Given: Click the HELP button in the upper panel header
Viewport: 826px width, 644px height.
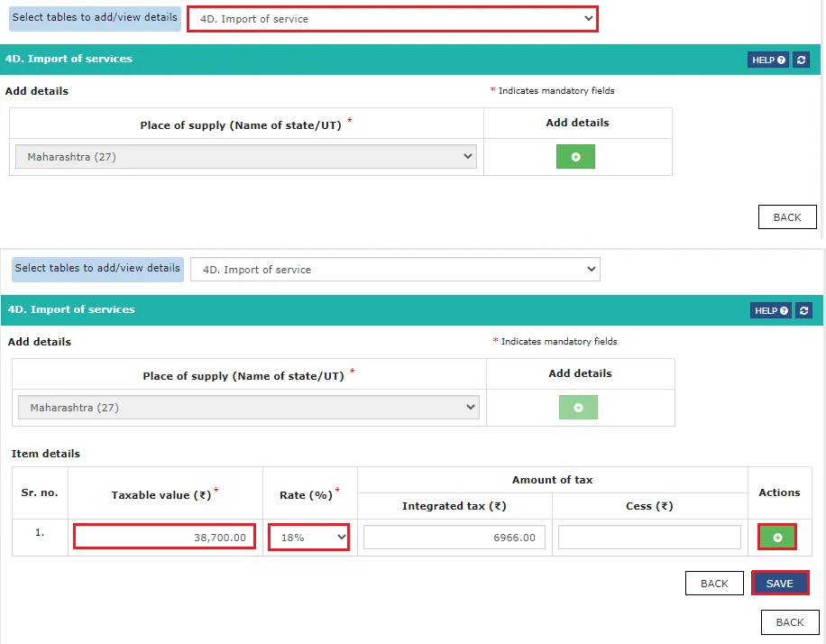Looking at the screenshot, I should point(767,60).
